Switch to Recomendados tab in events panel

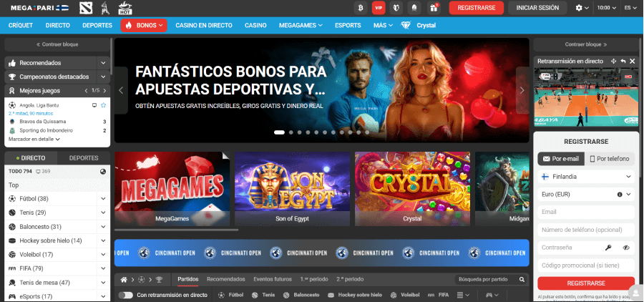click(x=226, y=279)
